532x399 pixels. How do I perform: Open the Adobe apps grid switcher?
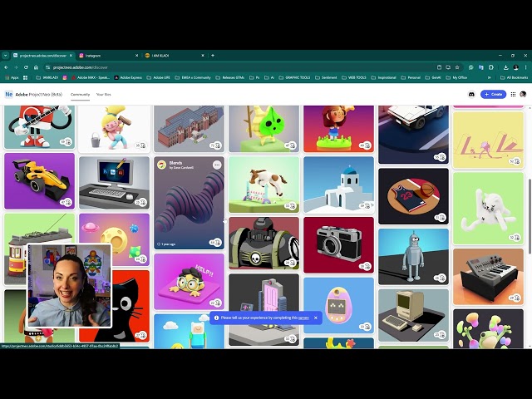513,94
